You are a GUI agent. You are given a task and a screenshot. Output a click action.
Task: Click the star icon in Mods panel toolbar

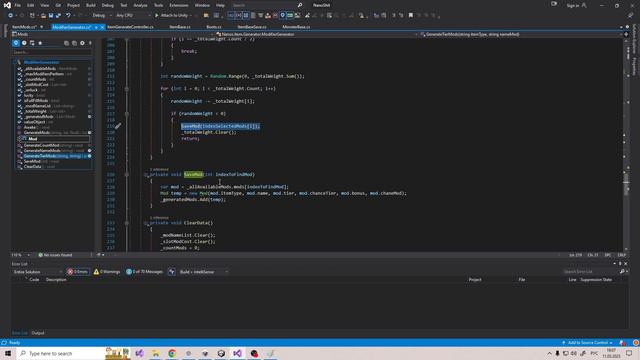[x=40, y=43]
